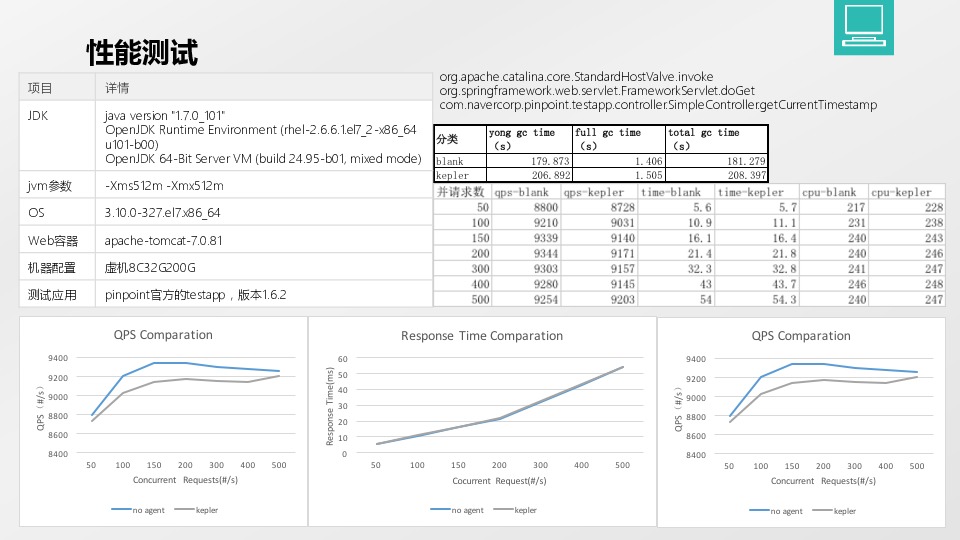Select the slide title 性能测试
Screen dimensions: 960x540
tap(142, 53)
